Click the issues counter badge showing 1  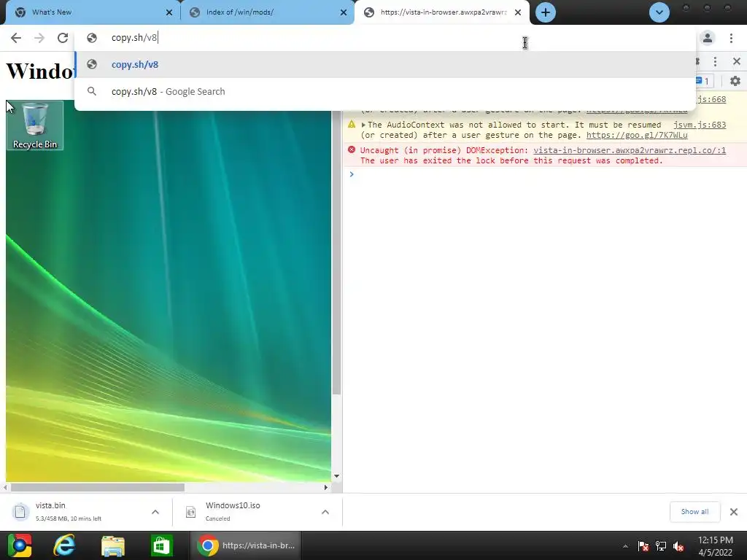tap(704, 81)
